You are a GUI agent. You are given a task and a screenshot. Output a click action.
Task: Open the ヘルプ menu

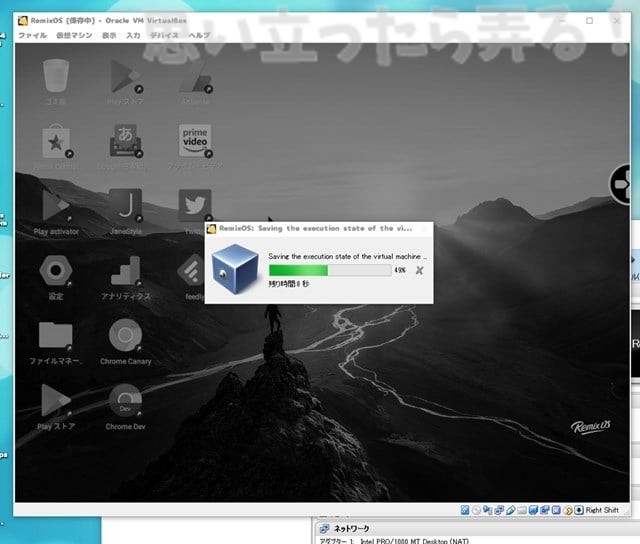tap(199, 36)
